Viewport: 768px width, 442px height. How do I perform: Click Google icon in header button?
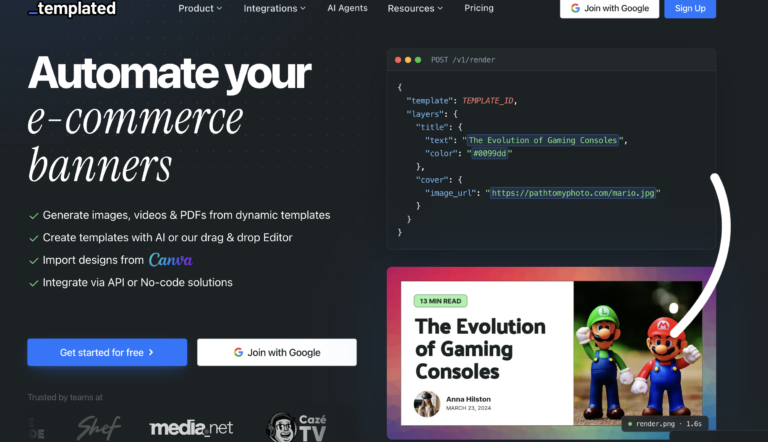(576, 8)
